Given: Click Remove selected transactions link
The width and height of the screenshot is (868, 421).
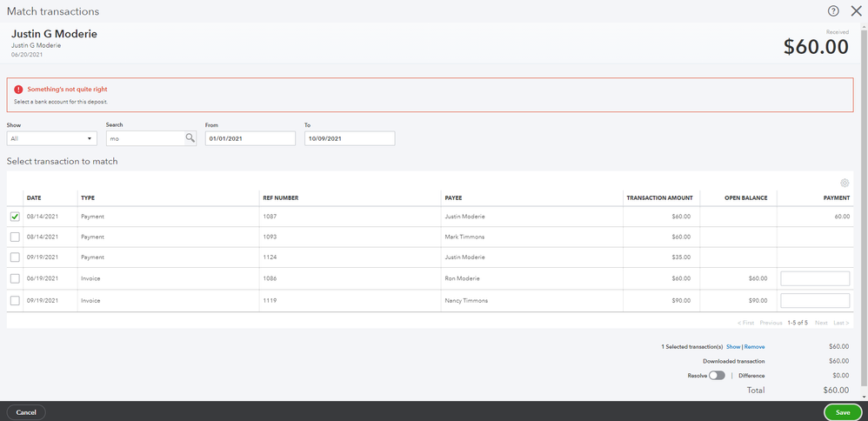Looking at the screenshot, I should tap(755, 347).
